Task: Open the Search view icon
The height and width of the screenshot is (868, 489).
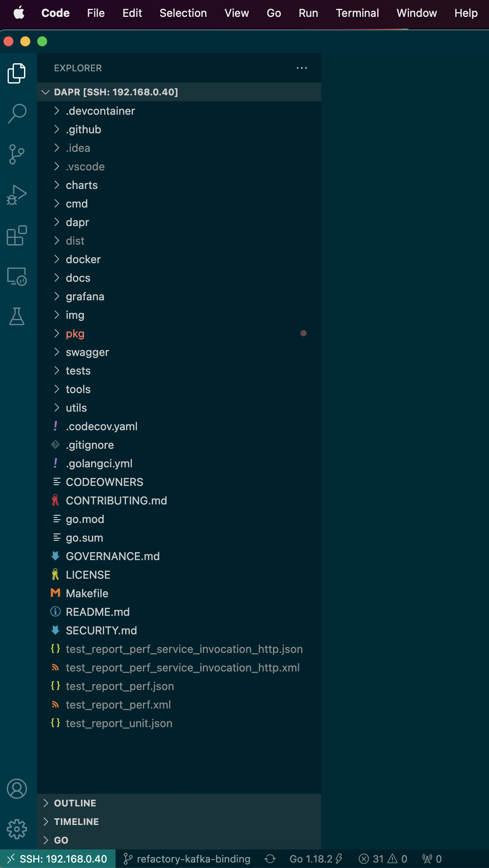Action: [17, 114]
